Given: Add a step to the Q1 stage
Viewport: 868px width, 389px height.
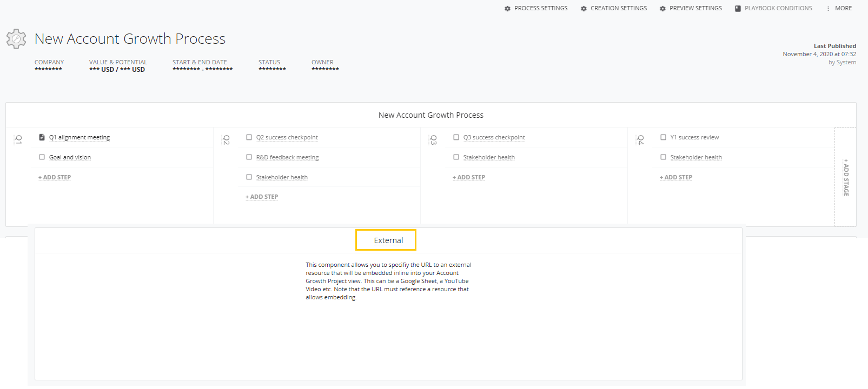Looking at the screenshot, I should pos(55,177).
